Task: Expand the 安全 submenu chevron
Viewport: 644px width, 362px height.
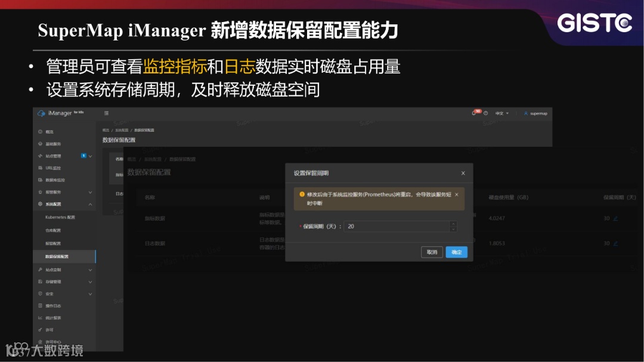Action: (91, 294)
